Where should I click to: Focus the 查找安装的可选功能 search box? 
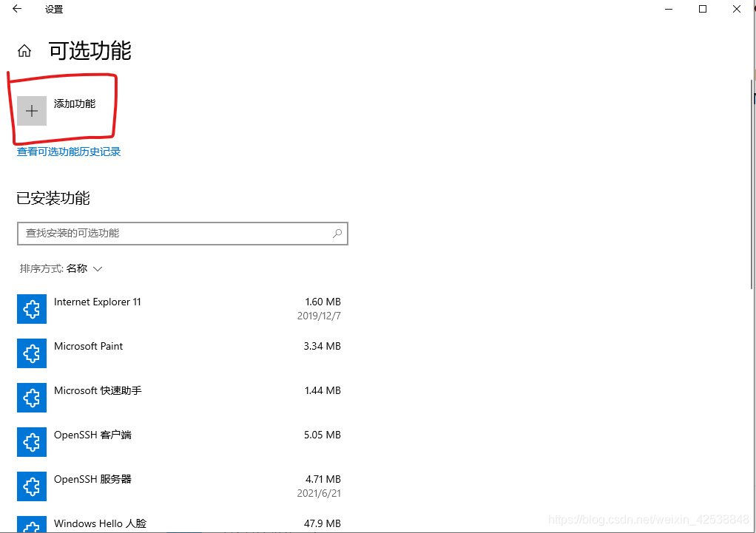point(182,234)
